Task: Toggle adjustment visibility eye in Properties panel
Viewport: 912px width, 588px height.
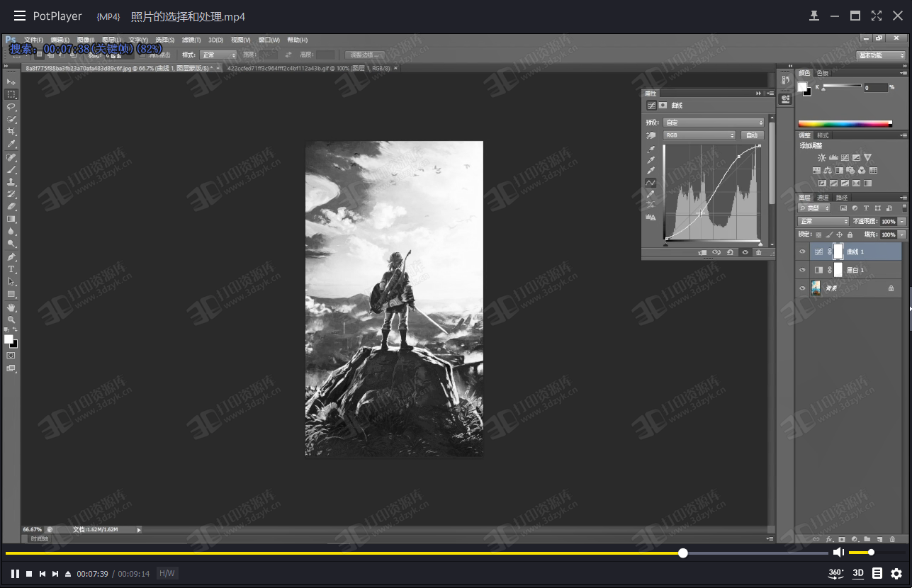Action: (x=745, y=252)
